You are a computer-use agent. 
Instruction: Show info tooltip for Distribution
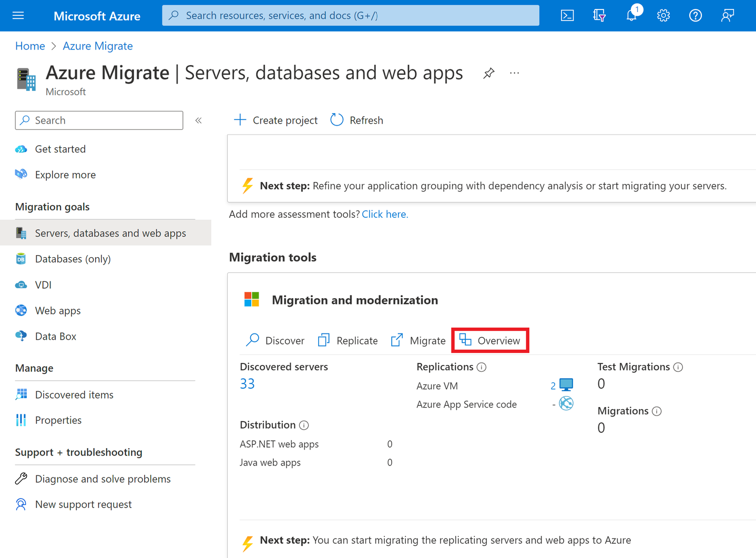[304, 425]
